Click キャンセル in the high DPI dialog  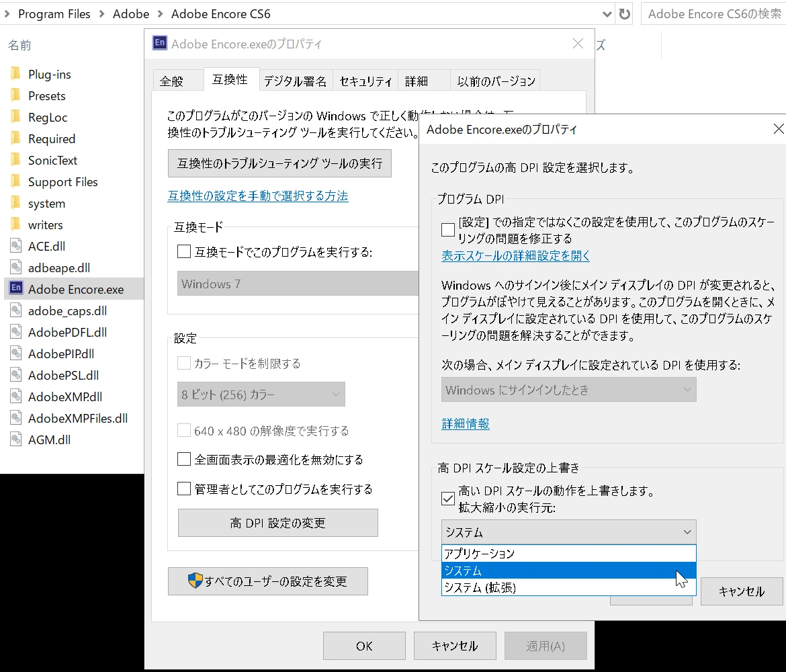742,591
